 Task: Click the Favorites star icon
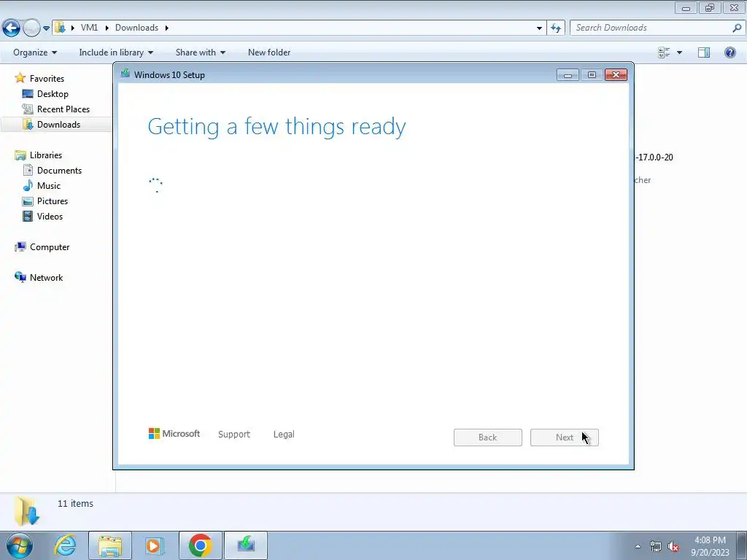coord(20,77)
